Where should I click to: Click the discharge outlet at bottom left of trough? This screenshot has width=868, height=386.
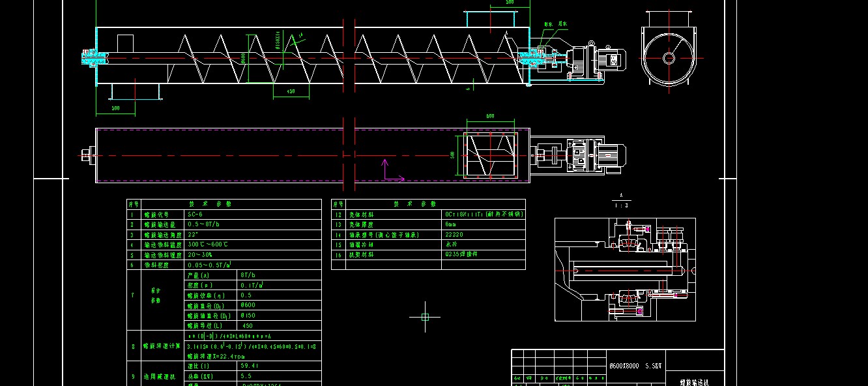135,92
